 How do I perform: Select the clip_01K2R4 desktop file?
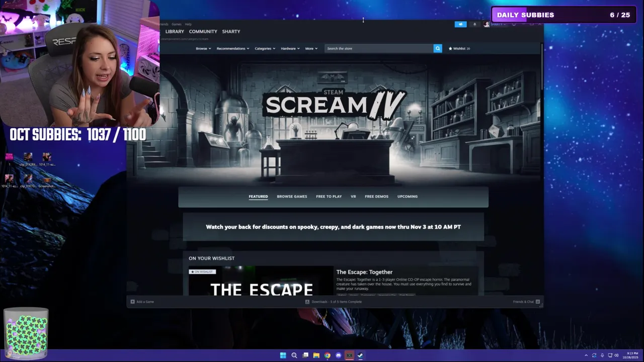pos(28,159)
